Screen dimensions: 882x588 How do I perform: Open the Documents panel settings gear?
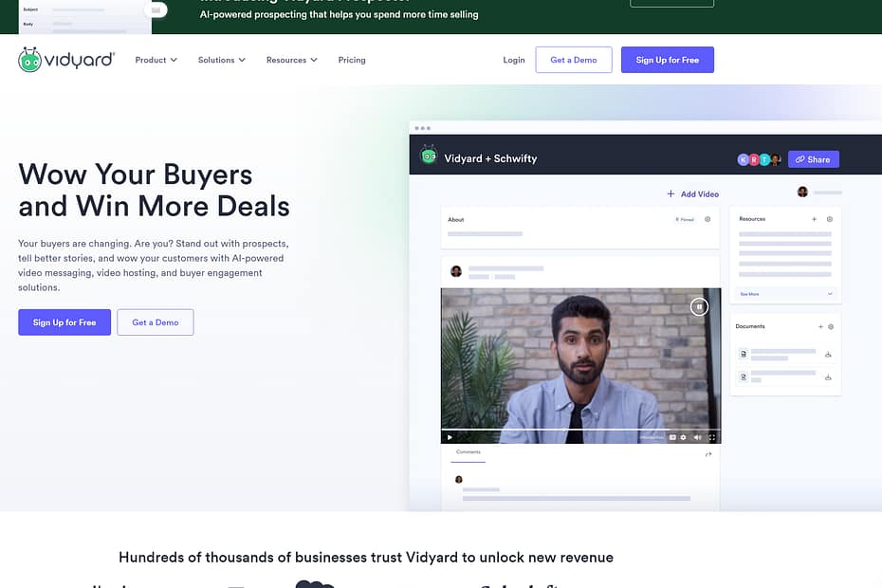[831, 326]
